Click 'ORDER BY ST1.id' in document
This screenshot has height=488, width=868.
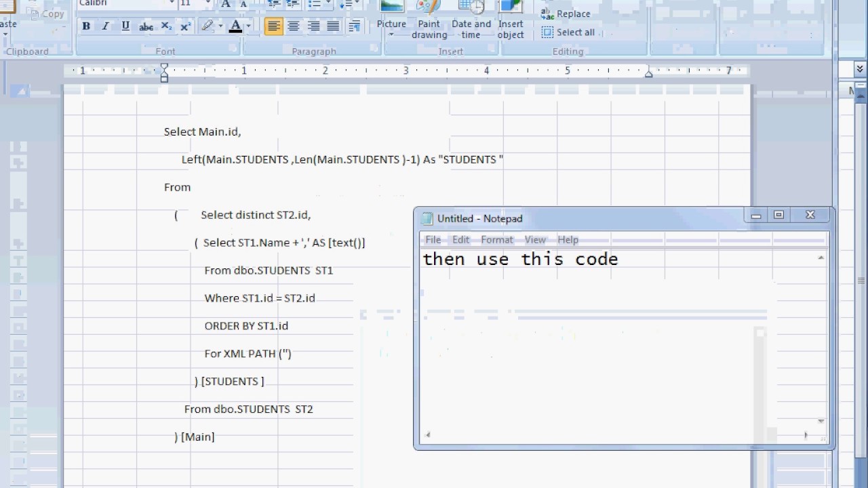[x=246, y=326]
